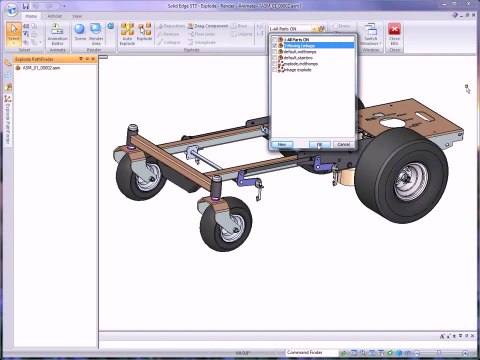The image size is (480, 360).
Task: Confirm with the OK button
Action: pos(320,144)
